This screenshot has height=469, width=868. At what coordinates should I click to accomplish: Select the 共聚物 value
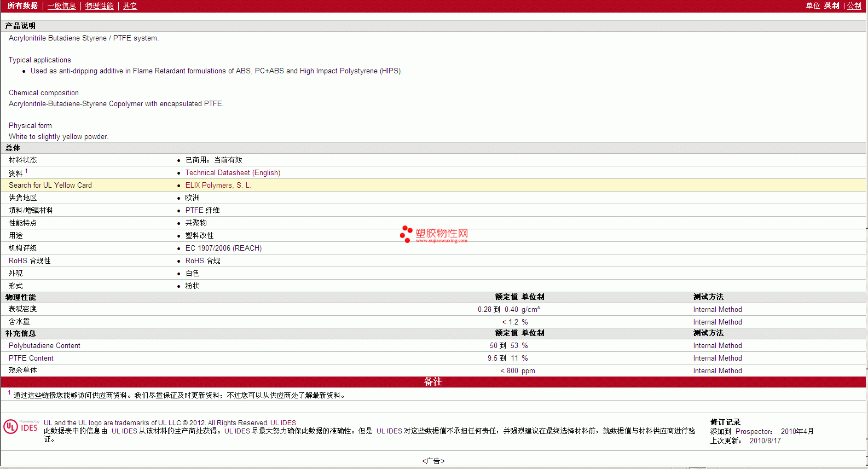[196, 223]
